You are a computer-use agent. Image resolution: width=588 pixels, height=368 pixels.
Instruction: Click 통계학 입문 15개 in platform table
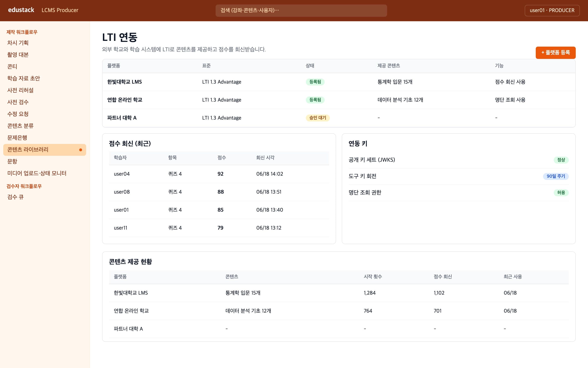coord(395,82)
